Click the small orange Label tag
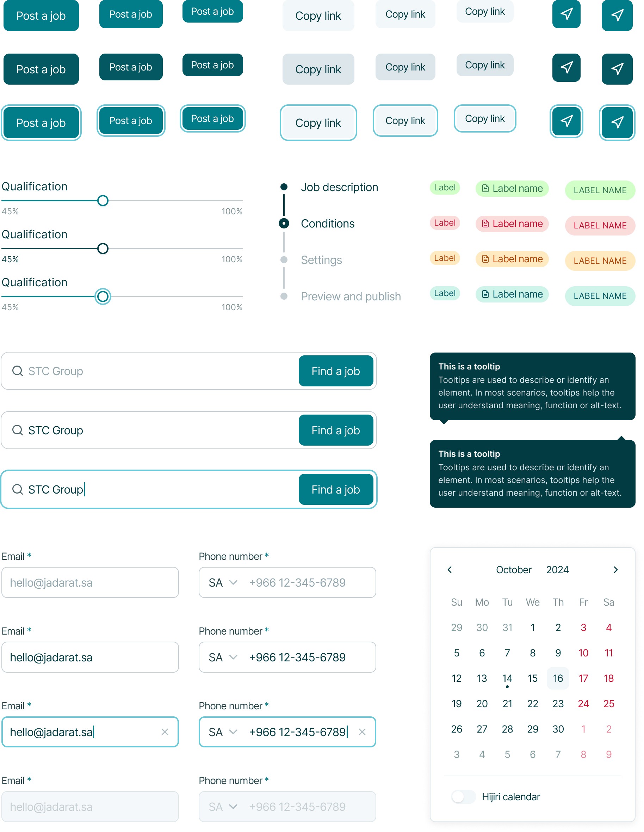This screenshot has height=832, width=644. [x=445, y=258]
